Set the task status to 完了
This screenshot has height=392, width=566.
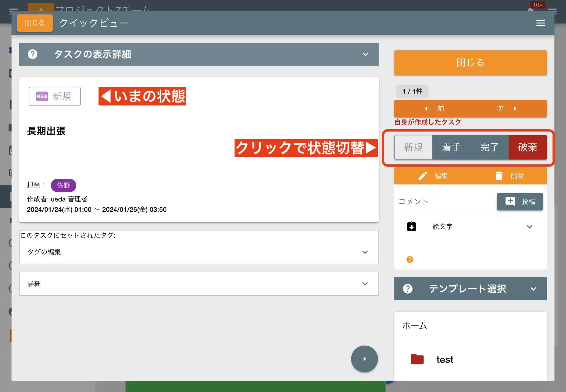pos(489,147)
